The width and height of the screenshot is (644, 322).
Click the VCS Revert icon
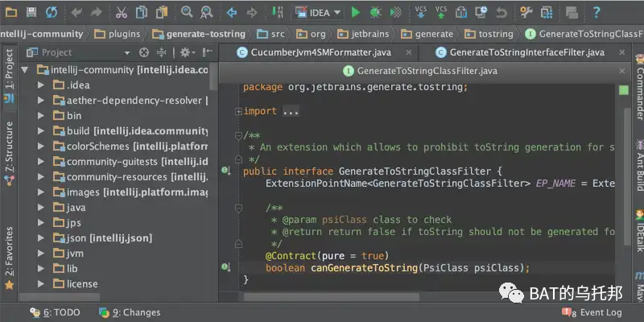[501, 12]
